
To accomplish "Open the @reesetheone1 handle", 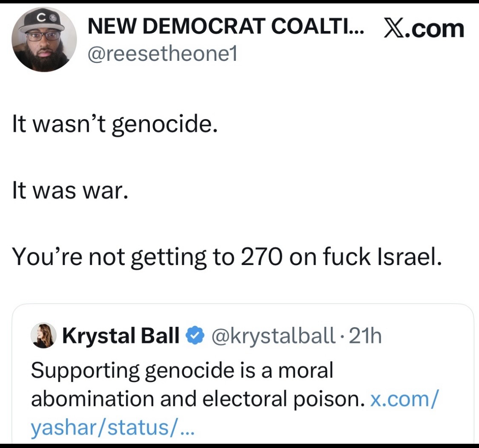I will (162, 54).
